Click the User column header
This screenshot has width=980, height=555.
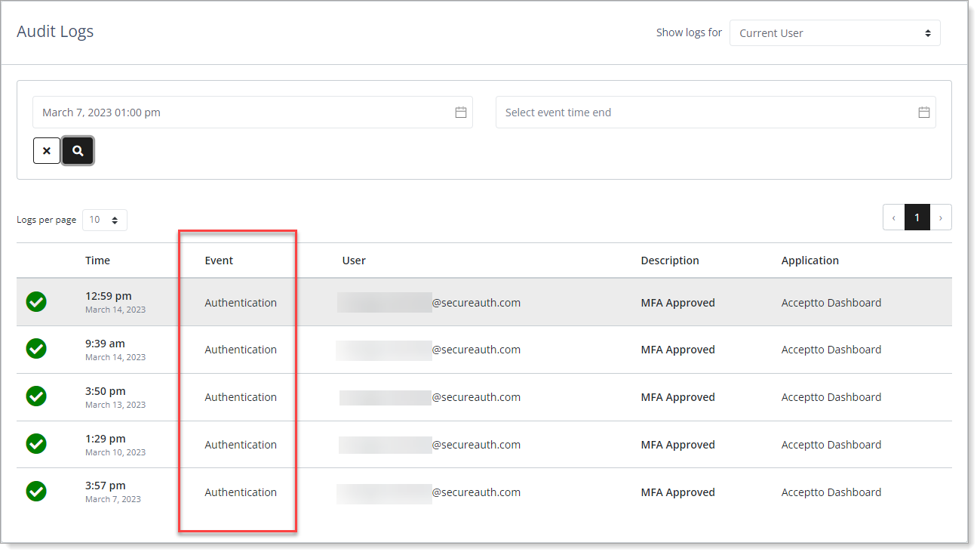354,261
